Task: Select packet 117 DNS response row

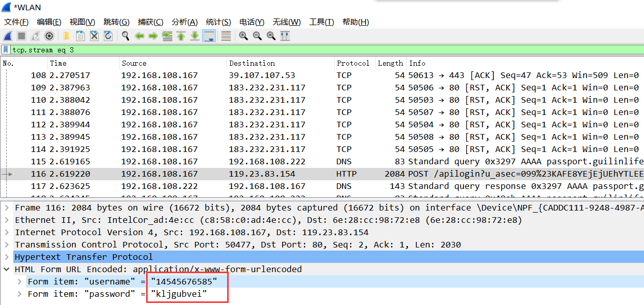Action: click(x=322, y=186)
